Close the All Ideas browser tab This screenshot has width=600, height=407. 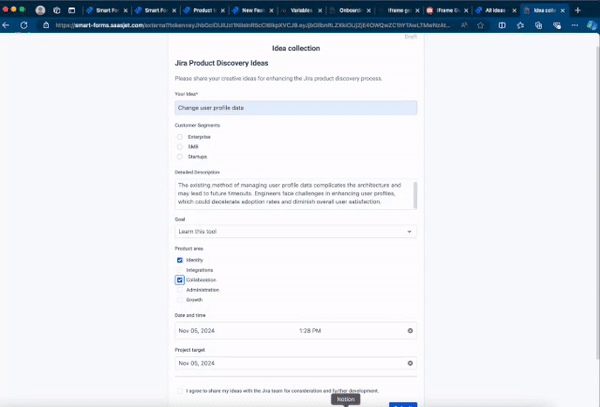point(514,10)
